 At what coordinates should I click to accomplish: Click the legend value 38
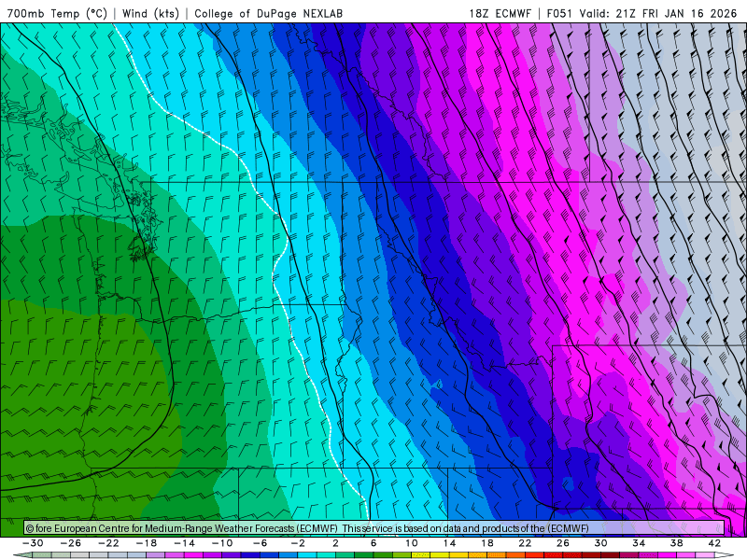pyautogui.click(x=676, y=543)
